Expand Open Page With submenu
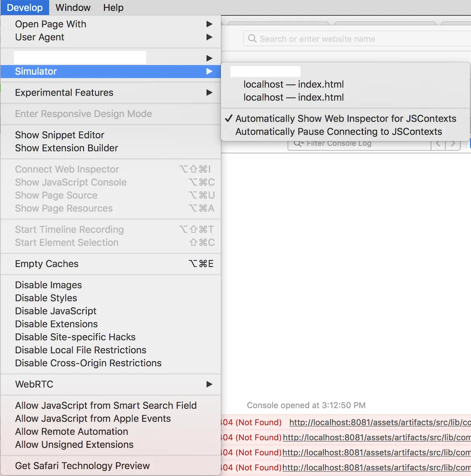471x476 pixels. pyautogui.click(x=111, y=24)
